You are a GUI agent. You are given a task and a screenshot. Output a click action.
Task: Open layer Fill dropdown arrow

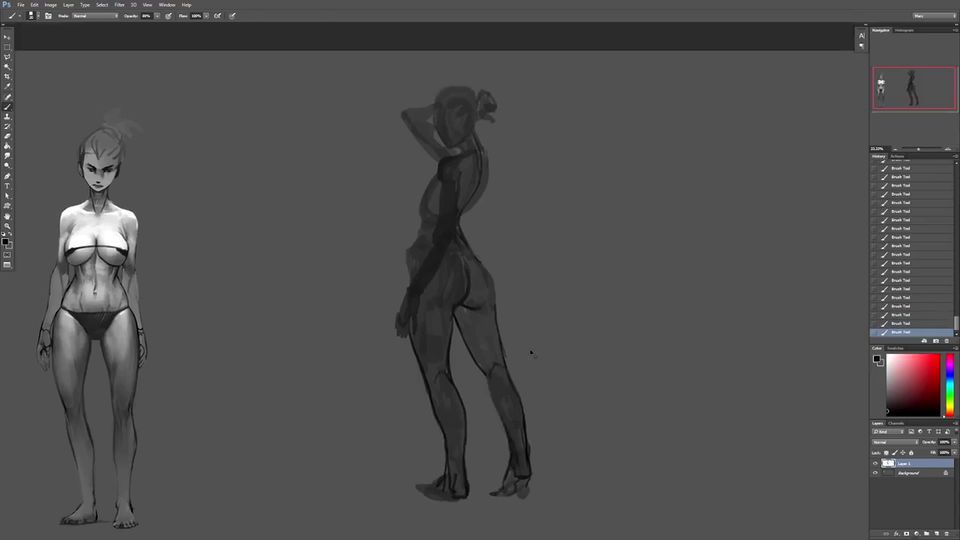[954, 452]
